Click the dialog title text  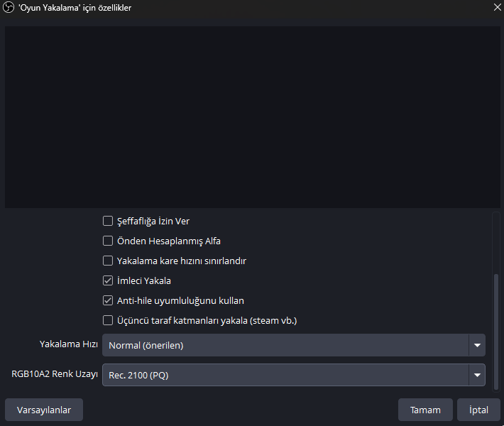click(x=75, y=8)
